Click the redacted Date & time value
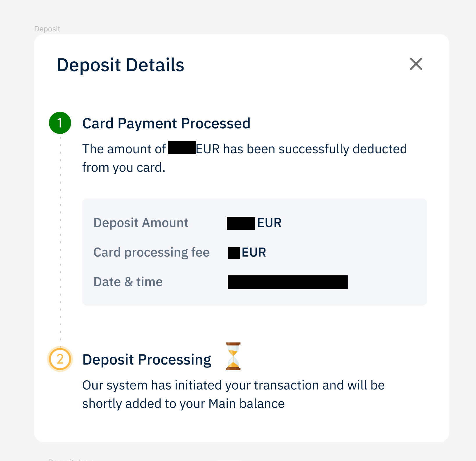This screenshot has height=461, width=476. click(288, 282)
